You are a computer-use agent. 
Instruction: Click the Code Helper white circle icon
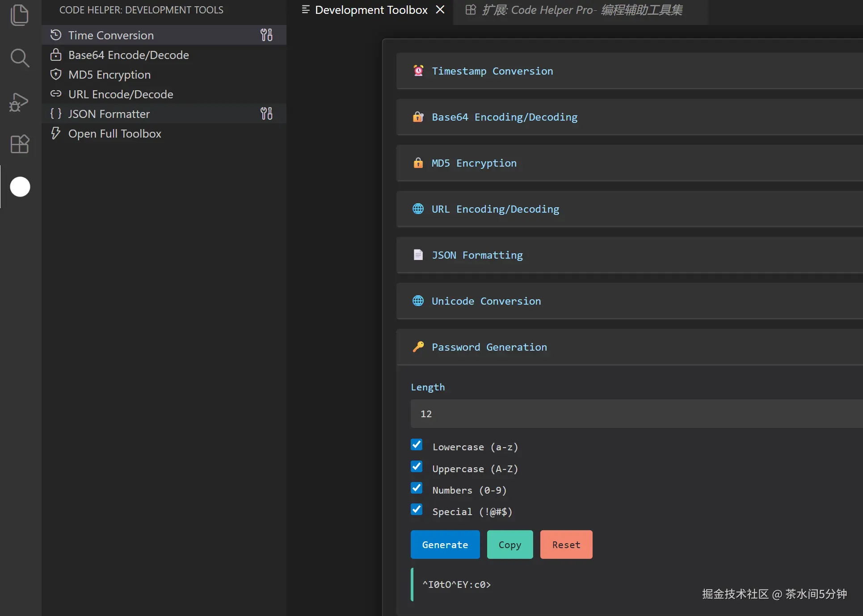point(20,187)
